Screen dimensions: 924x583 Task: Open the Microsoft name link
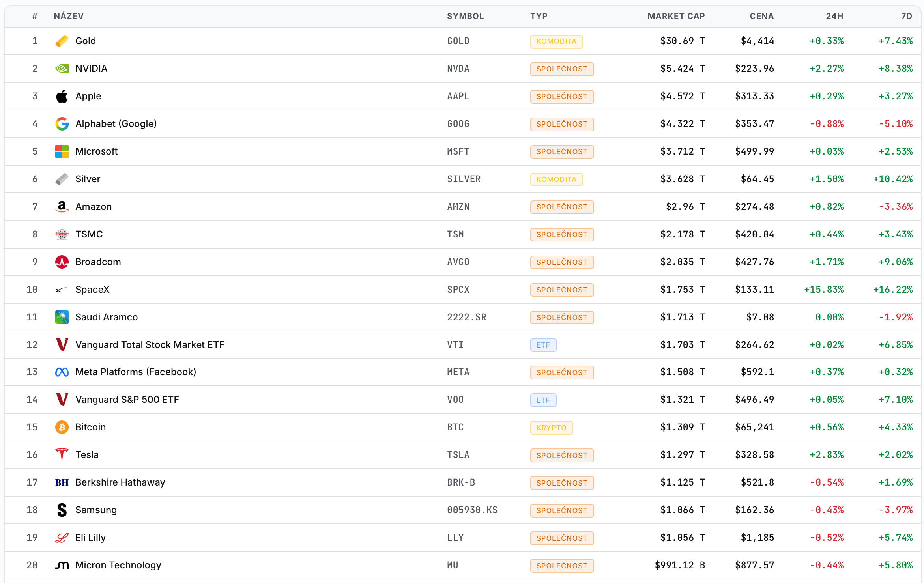(96, 151)
